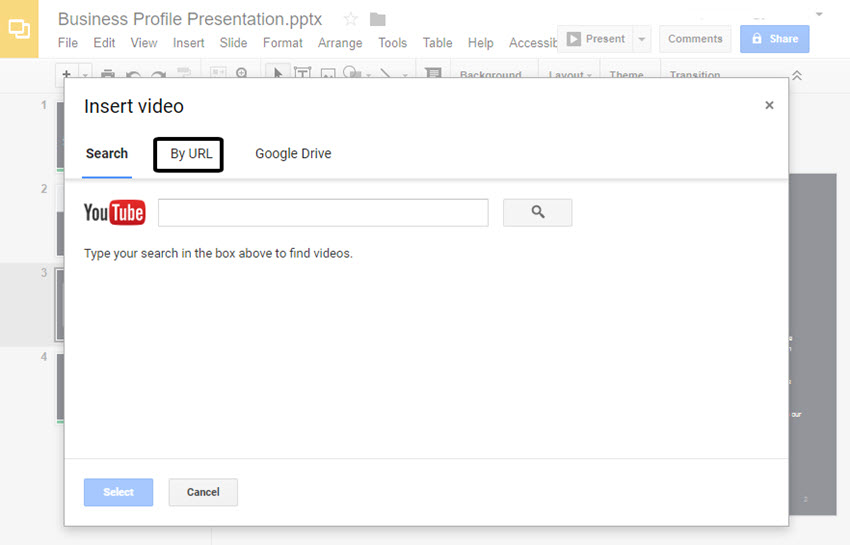Click the Background toolbar button
The height and width of the screenshot is (545, 850).
[x=491, y=75]
